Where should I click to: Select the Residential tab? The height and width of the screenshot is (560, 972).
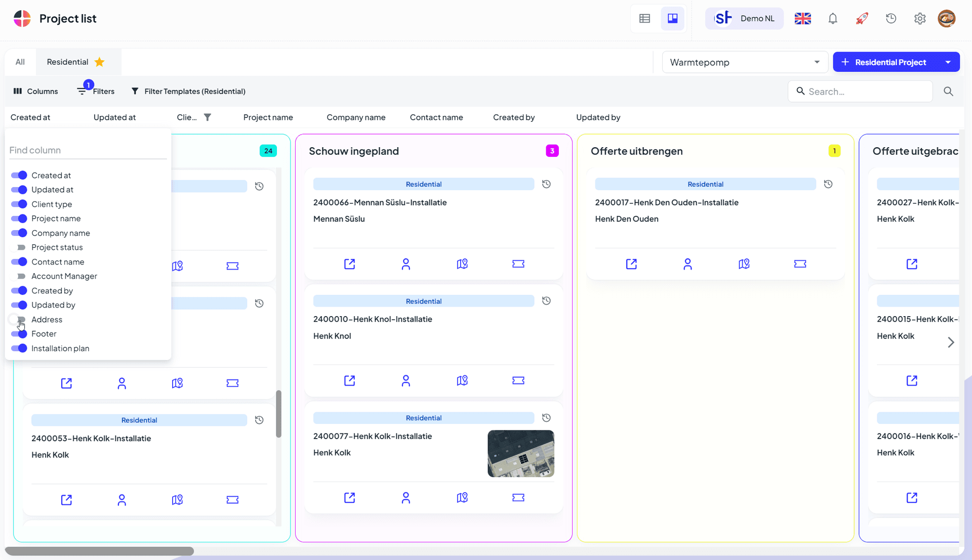[68, 62]
